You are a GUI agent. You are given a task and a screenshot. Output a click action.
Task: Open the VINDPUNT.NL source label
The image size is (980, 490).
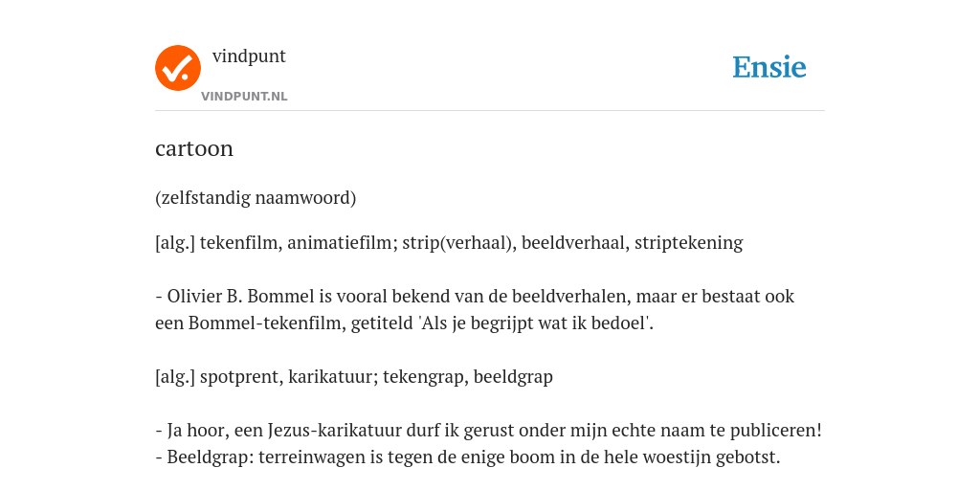tap(244, 97)
